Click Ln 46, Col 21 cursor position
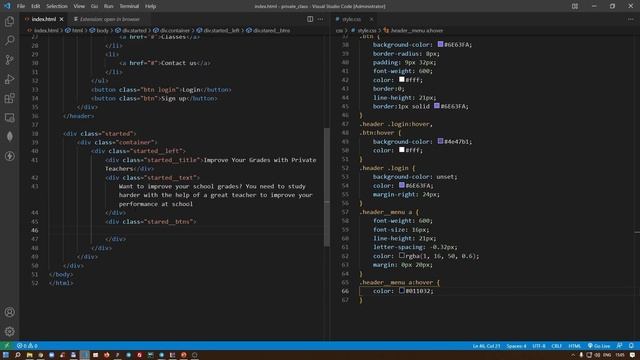640x360 pixels. point(486,346)
